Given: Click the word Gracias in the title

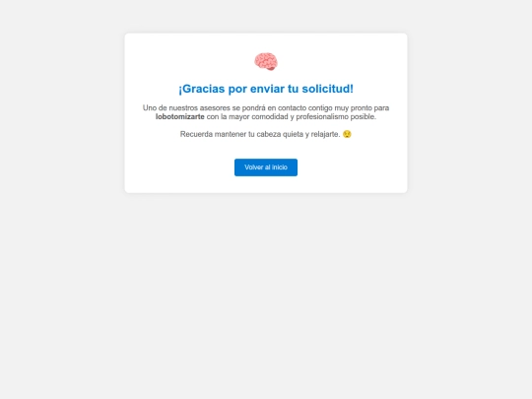Looking at the screenshot, I should tap(203, 89).
